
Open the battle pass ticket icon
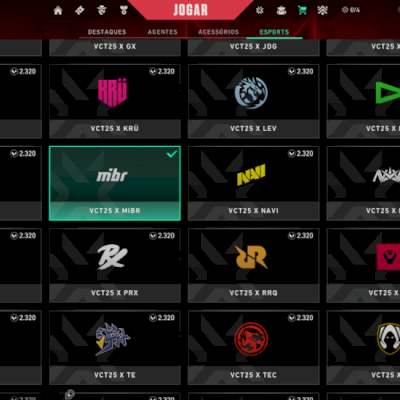click(x=80, y=10)
